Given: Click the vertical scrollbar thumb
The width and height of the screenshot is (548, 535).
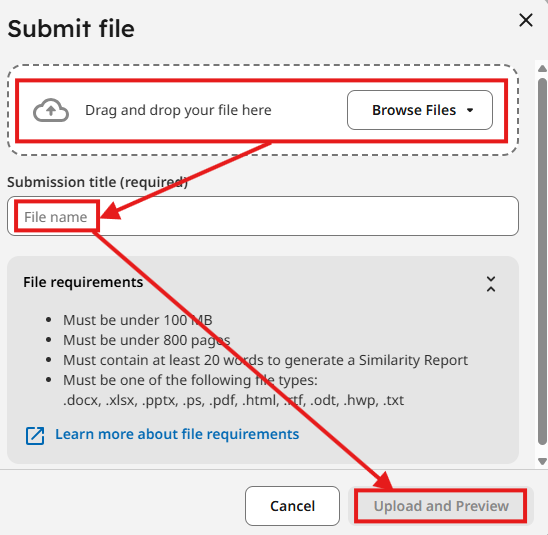Looking at the screenshot, I should [542, 261].
